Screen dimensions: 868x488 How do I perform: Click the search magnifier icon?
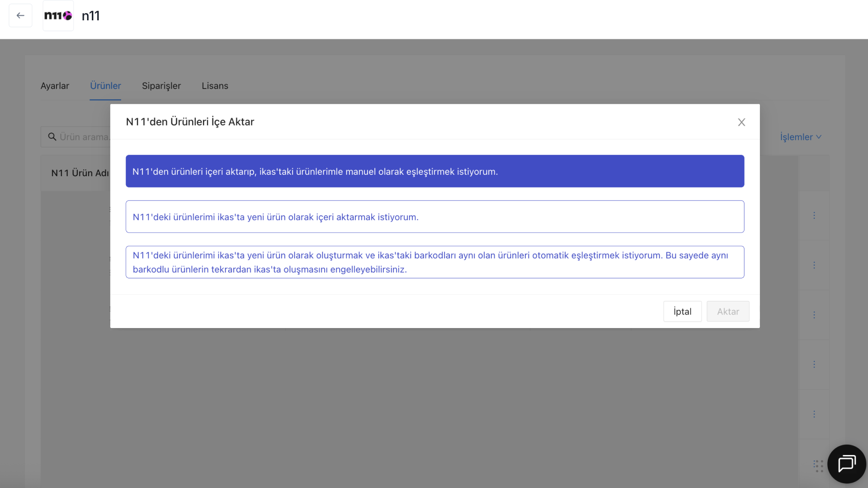[52, 136]
